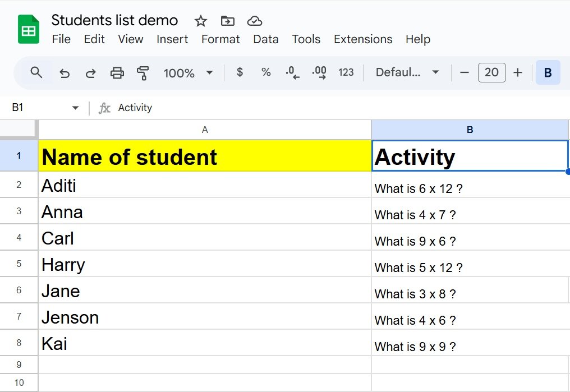
Task: Format selection as currency
Action: tap(240, 72)
